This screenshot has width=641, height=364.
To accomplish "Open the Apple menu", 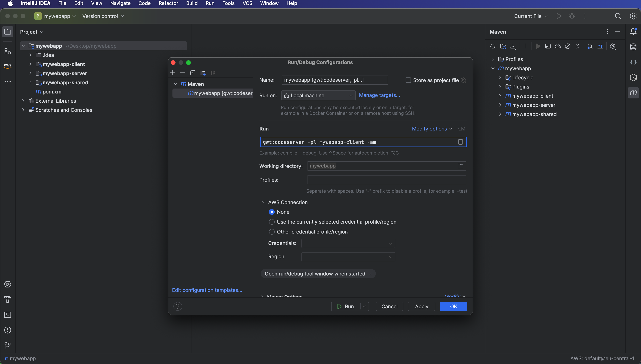I will coord(10,3).
